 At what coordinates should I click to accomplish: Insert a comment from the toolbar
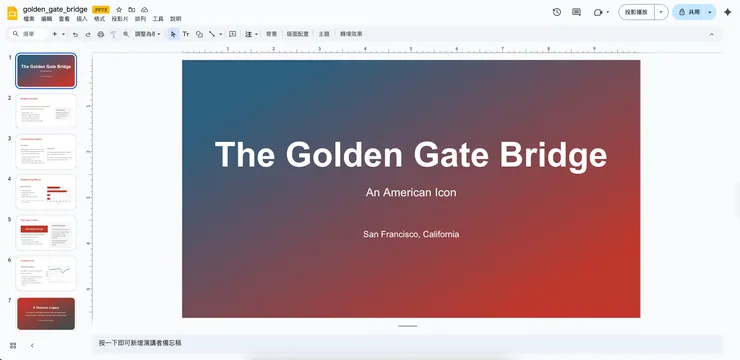tap(232, 34)
